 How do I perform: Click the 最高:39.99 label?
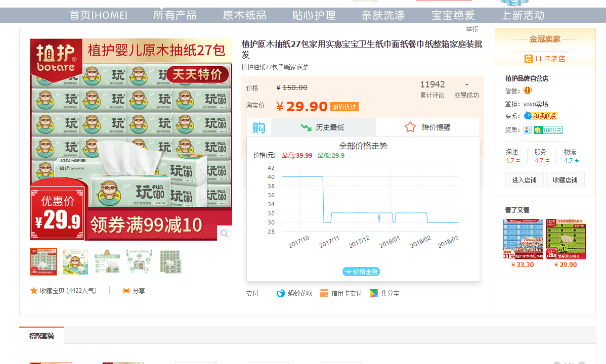tap(297, 155)
